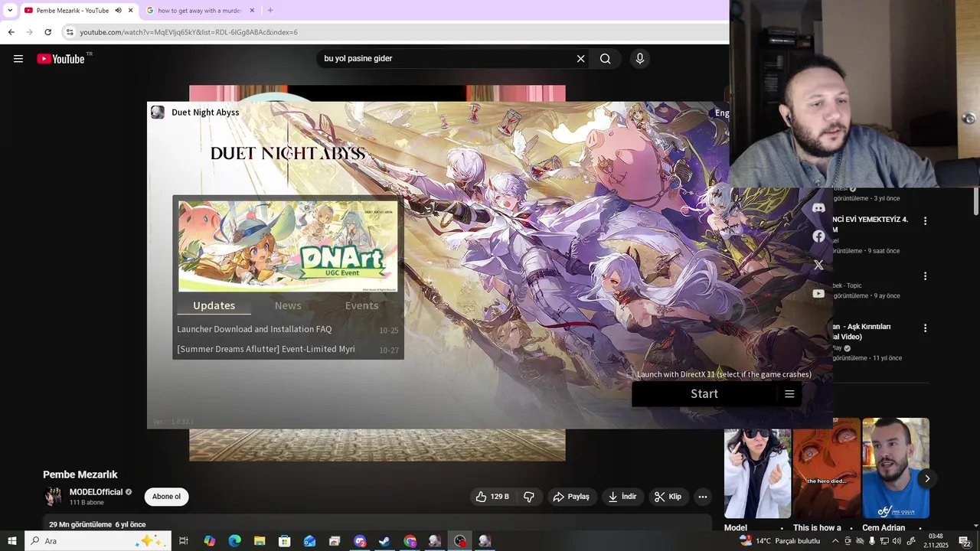The image size is (980, 551).
Task: Like the video showing 129 B
Action: 492,497
